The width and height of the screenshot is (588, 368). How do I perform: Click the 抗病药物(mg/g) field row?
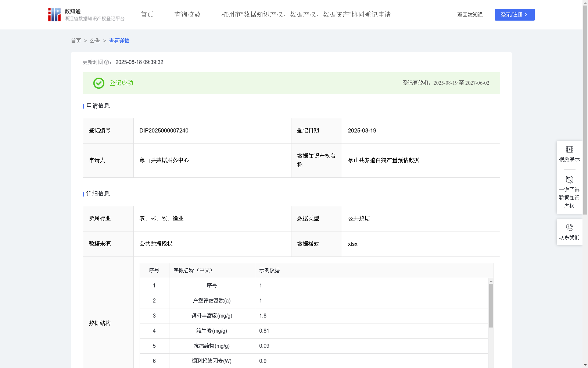pos(314,346)
